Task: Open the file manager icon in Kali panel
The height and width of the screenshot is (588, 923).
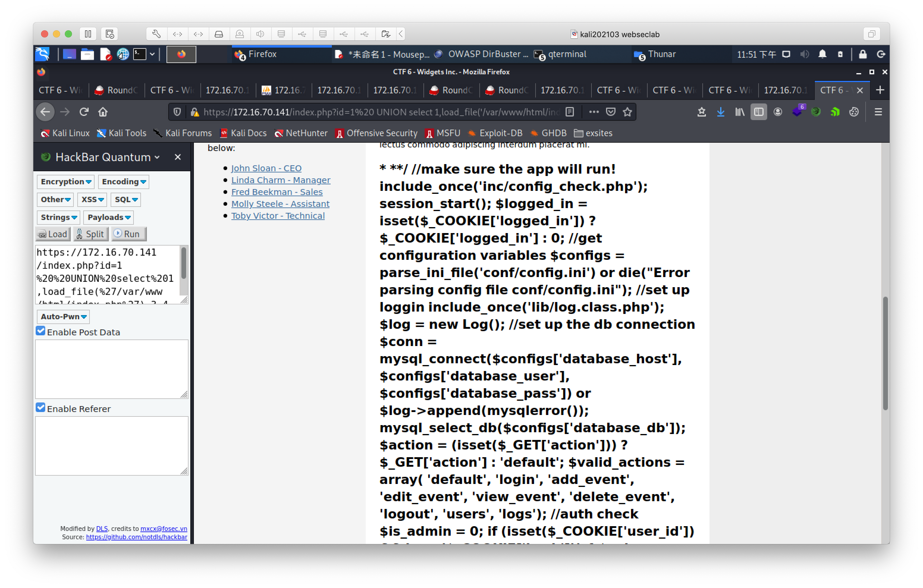Action: [87, 54]
